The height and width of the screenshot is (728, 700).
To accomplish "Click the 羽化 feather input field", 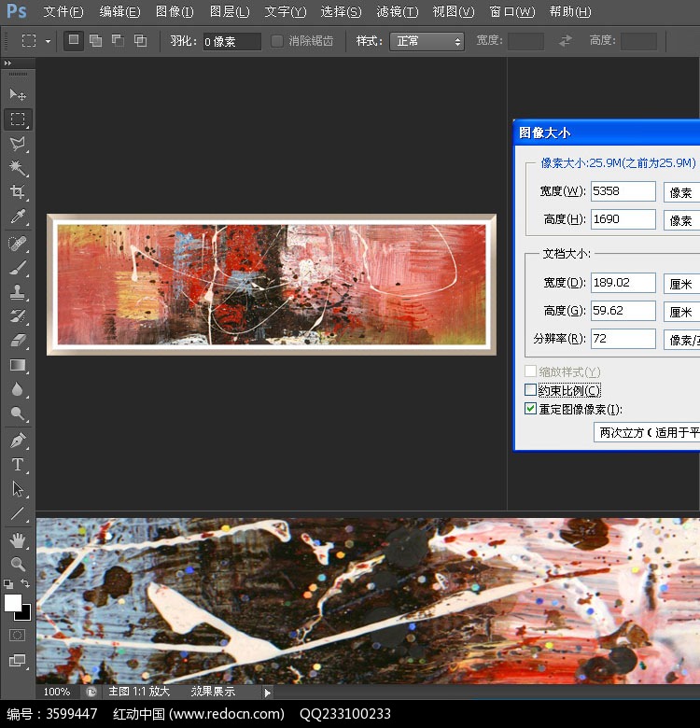I will pyautogui.click(x=231, y=41).
